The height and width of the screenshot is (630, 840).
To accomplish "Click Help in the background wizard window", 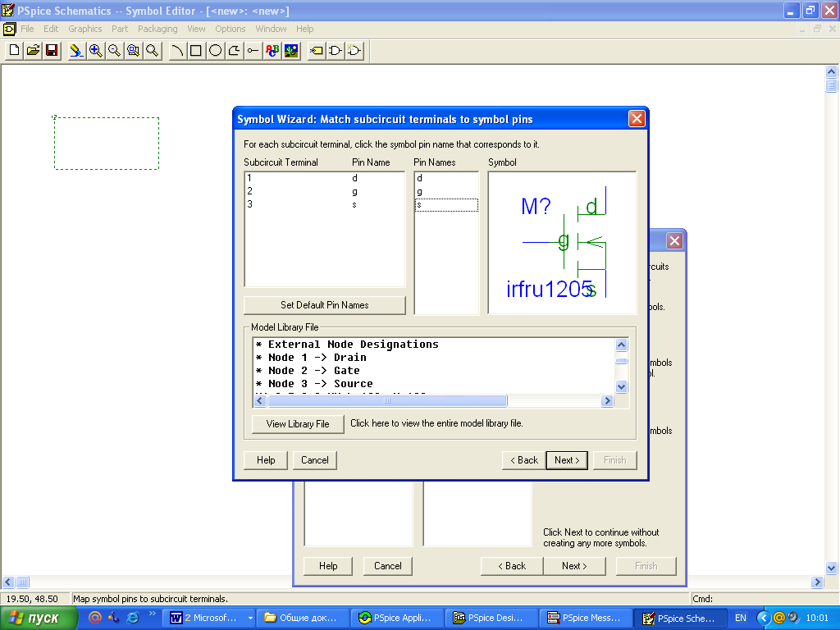I will tap(328, 566).
